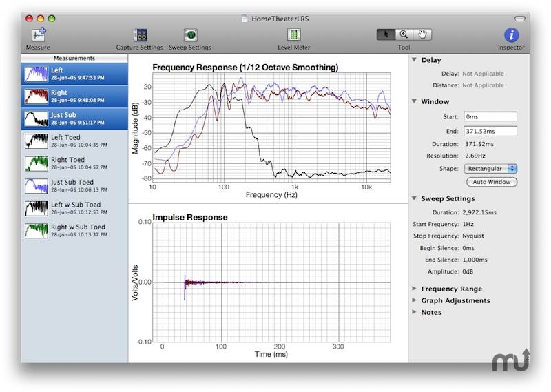The height and width of the screenshot is (392, 551).
Task: Collapse the Window section
Action: (x=415, y=101)
